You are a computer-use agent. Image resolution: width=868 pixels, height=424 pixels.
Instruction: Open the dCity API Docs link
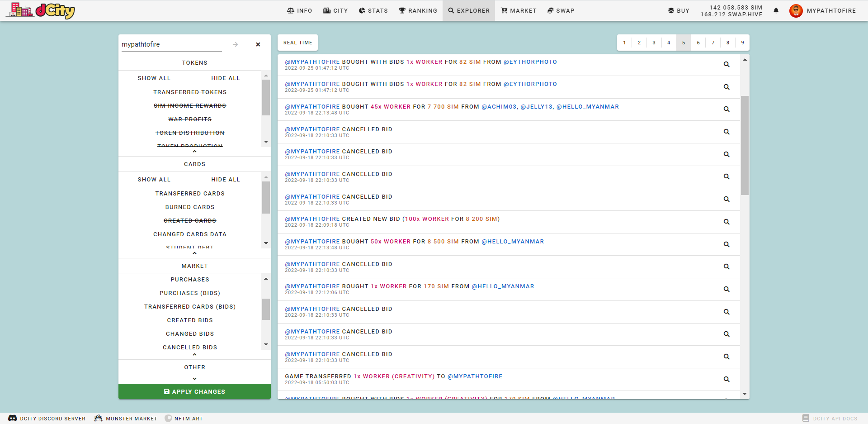tap(830, 419)
